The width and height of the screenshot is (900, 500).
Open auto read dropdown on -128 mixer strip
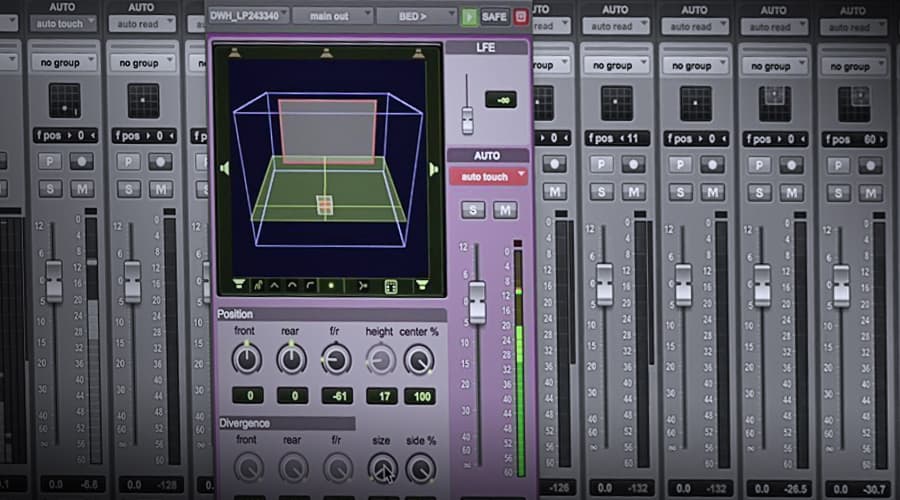click(142, 24)
